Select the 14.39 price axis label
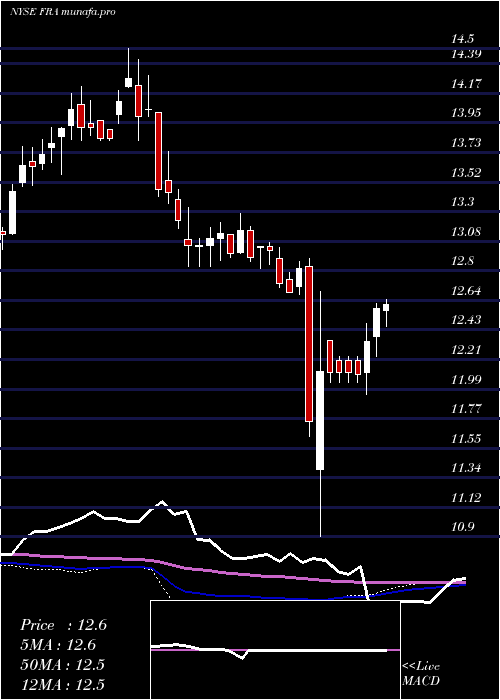The height and width of the screenshot is (700, 500). pyautogui.click(x=466, y=54)
